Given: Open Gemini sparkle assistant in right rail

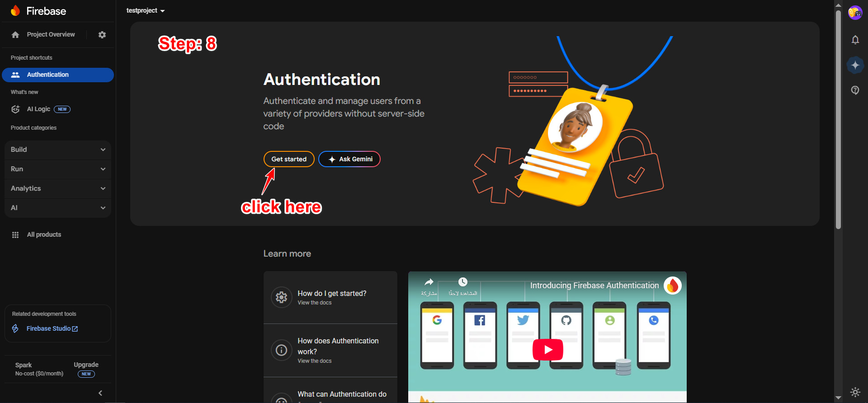Looking at the screenshot, I should pyautogui.click(x=855, y=65).
